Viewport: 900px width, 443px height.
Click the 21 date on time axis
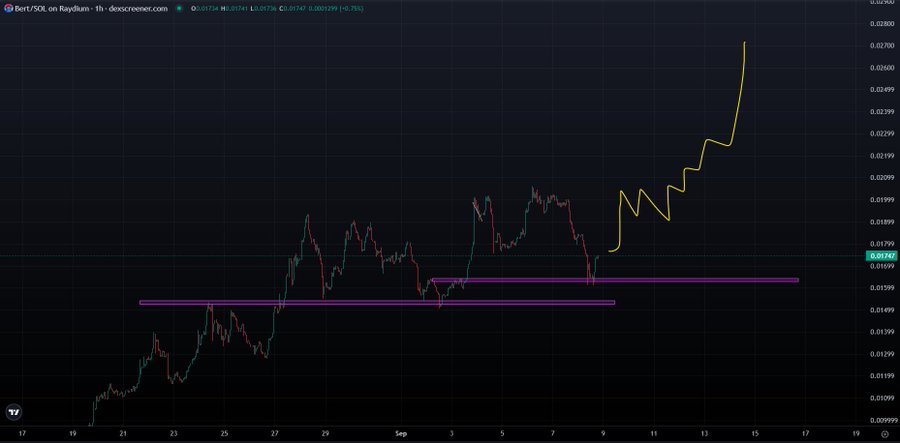(123, 433)
